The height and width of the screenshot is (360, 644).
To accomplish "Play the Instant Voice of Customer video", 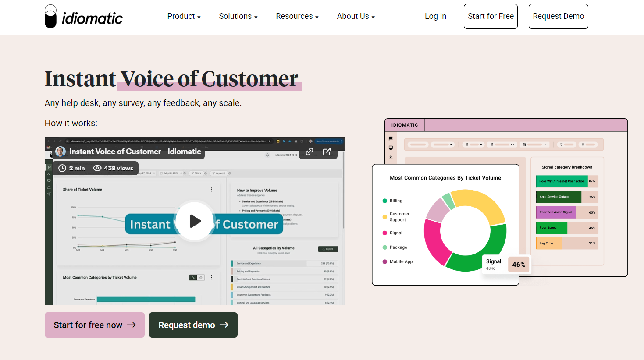I will 195,221.
